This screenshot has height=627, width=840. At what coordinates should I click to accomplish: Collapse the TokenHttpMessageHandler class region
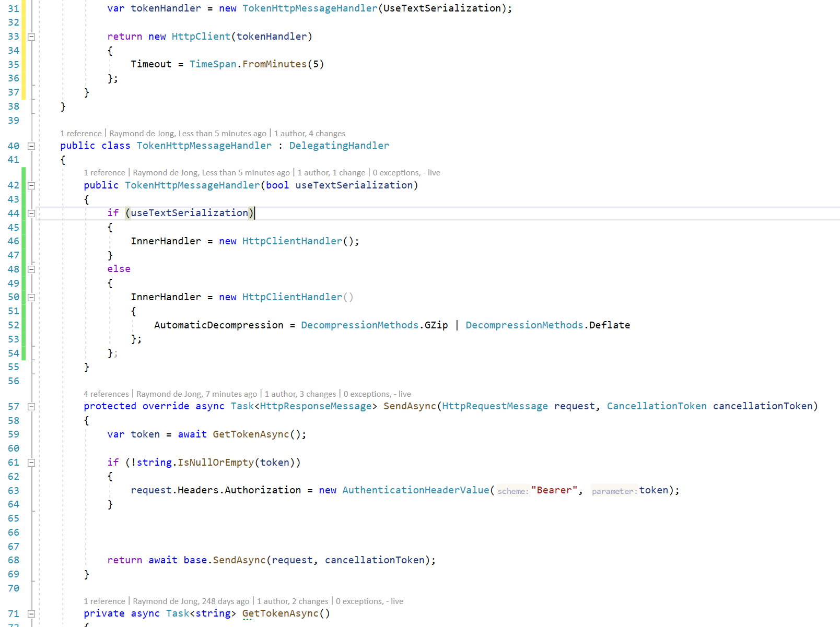click(31, 146)
